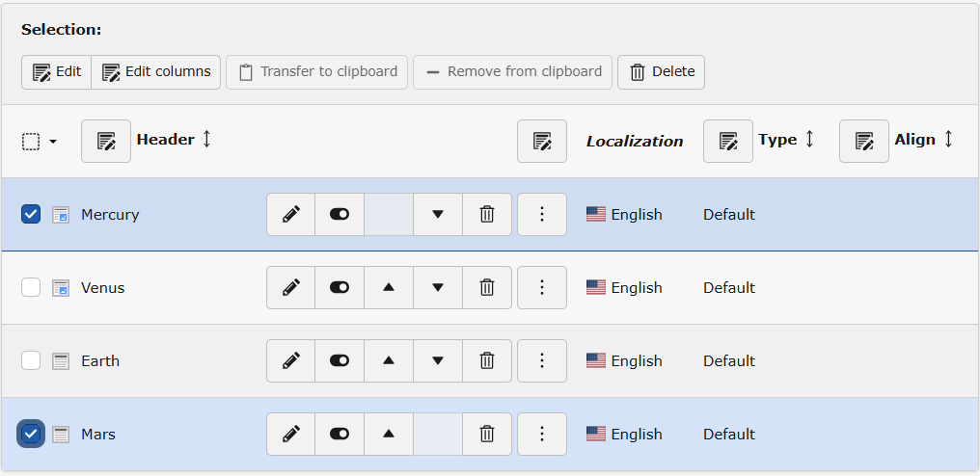Click the Earth header text
Image resolution: width=980 pixels, height=476 pixels.
(x=100, y=361)
